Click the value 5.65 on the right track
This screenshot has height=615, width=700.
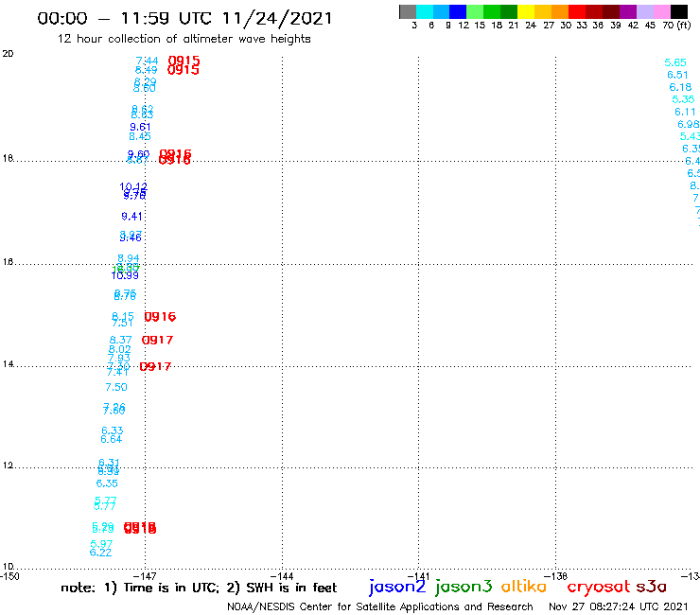click(x=675, y=62)
